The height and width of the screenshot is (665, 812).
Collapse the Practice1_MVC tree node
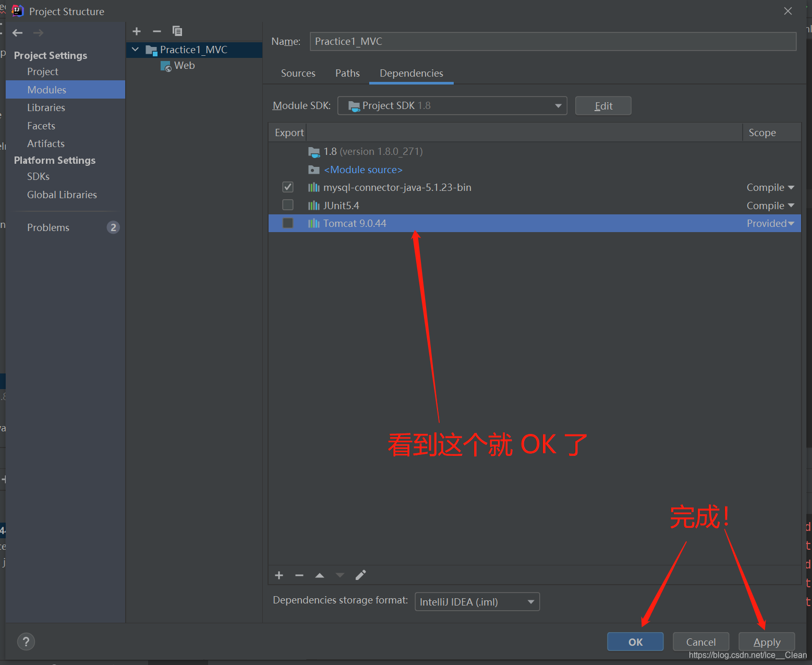(135, 50)
